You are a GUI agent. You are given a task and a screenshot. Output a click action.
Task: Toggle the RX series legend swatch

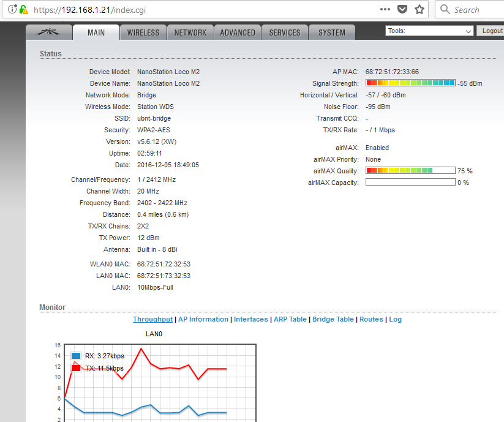(x=75, y=355)
